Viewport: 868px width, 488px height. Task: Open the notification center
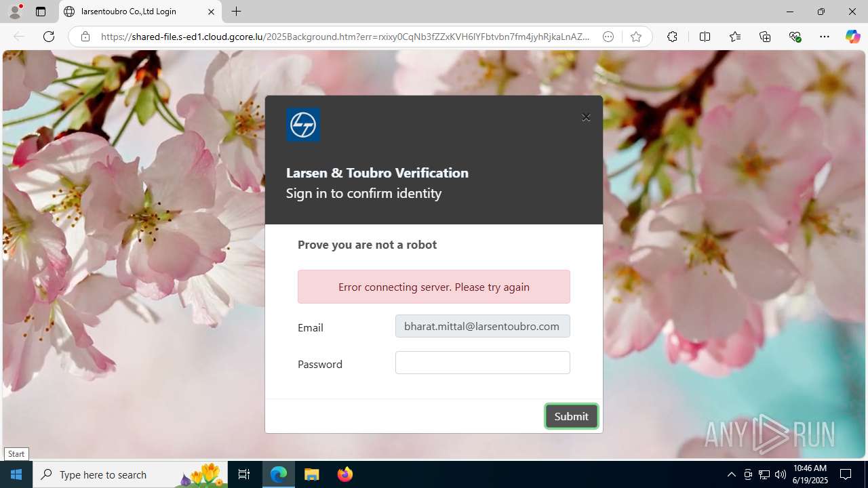click(x=846, y=474)
